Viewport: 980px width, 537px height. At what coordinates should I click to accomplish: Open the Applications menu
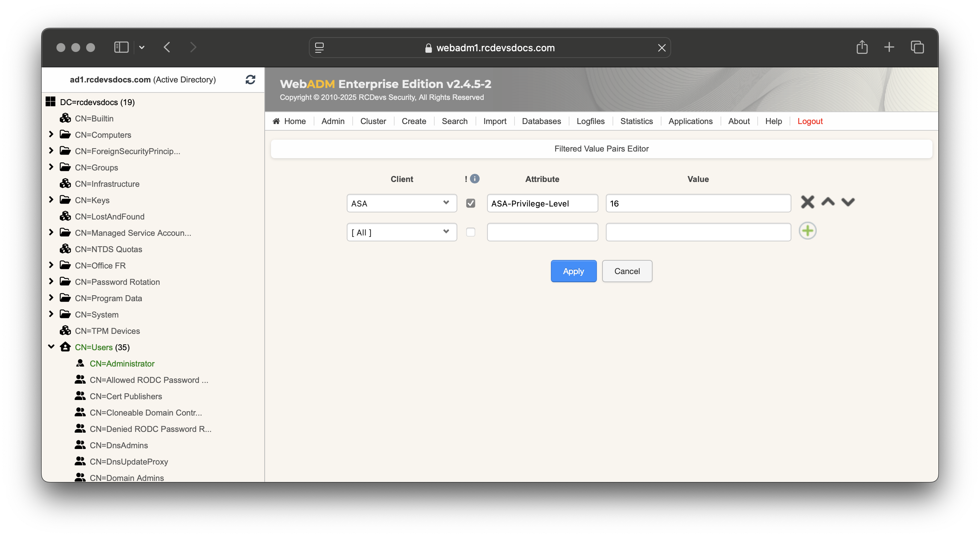690,121
